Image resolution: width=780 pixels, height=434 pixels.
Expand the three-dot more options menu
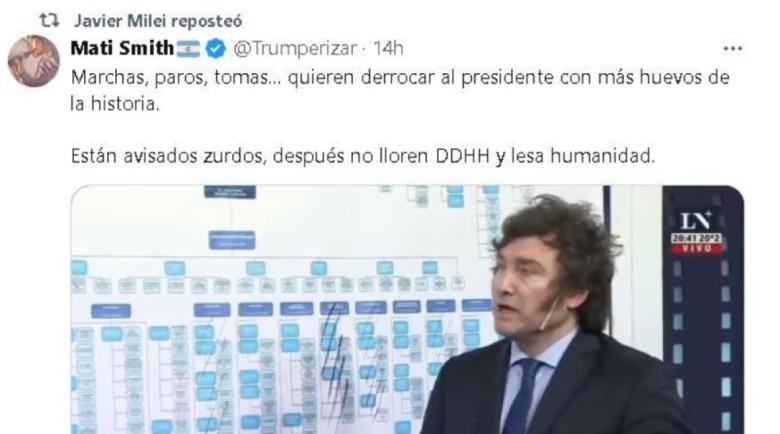[733, 48]
